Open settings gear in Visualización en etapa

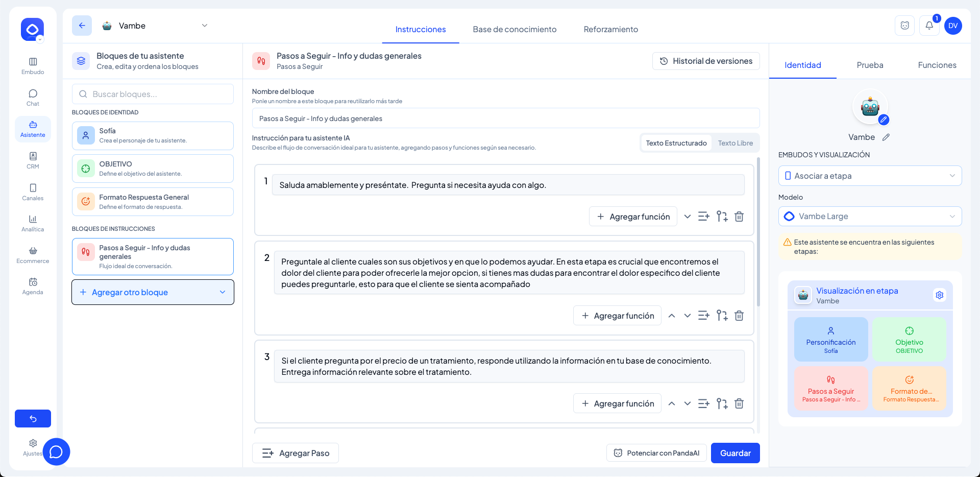(x=939, y=295)
